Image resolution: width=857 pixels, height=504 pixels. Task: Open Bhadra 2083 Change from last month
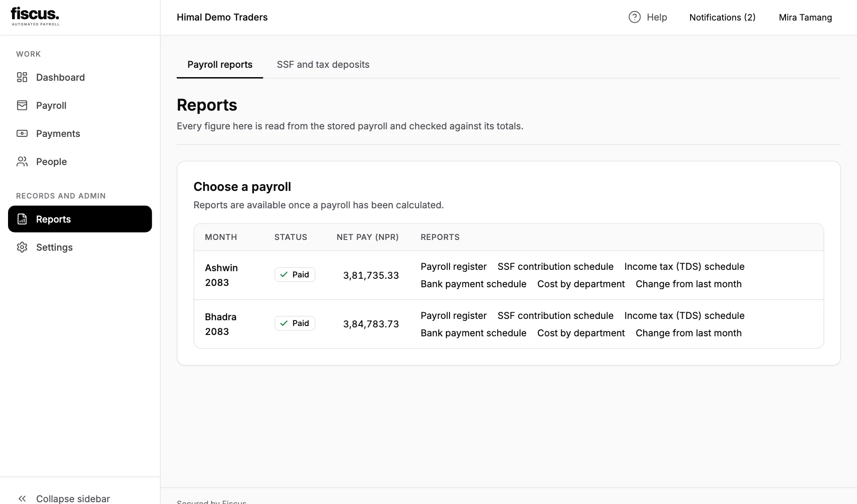pyautogui.click(x=688, y=333)
